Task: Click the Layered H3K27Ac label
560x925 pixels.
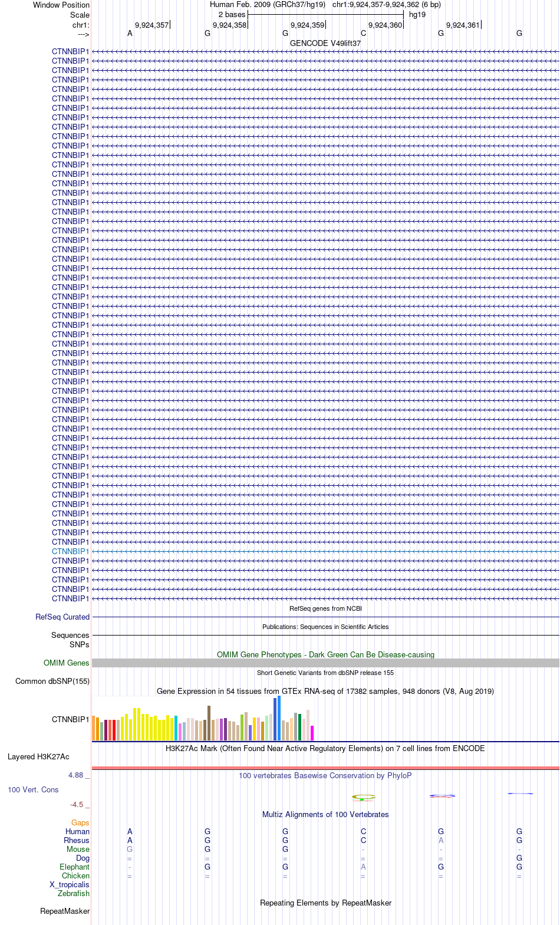Action: [38, 756]
